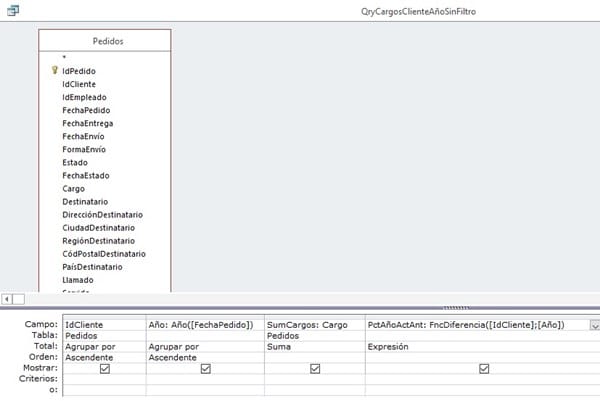Viewport: 600px width, 401px height.
Task: Select the DirecciónDestinatario field
Action: 103,215
